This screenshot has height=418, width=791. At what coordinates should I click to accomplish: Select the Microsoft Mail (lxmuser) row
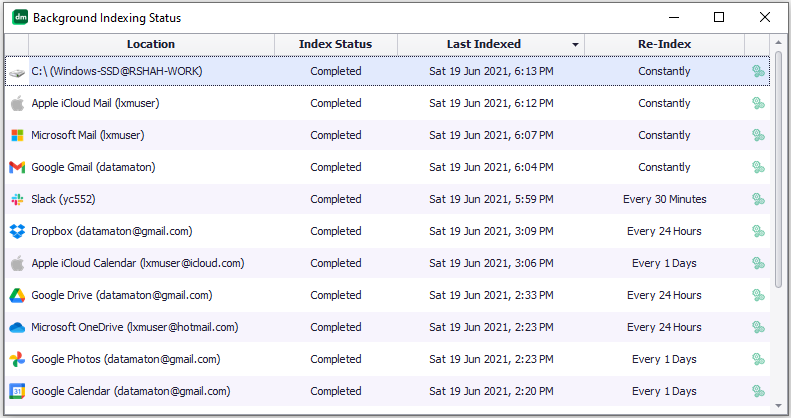(387, 135)
